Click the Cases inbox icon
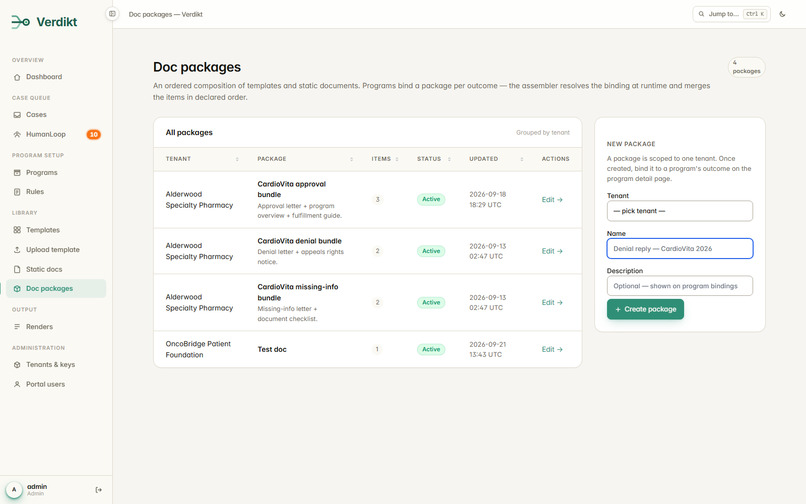The height and width of the screenshot is (504, 806). tap(17, 115)
